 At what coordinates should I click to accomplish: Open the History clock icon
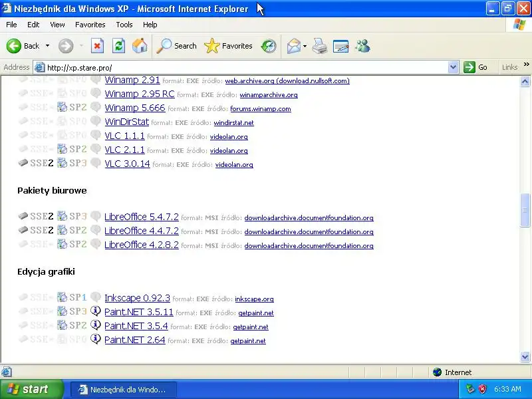[269, 46]
